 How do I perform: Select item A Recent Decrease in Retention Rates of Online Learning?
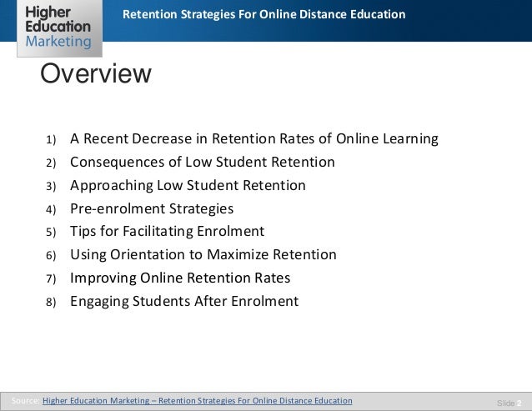254,138
